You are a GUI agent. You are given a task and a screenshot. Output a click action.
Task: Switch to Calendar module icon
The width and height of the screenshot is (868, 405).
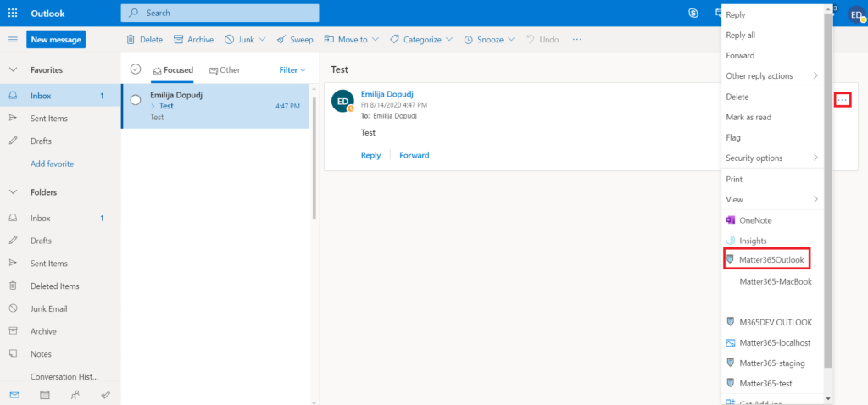(45, 395)
